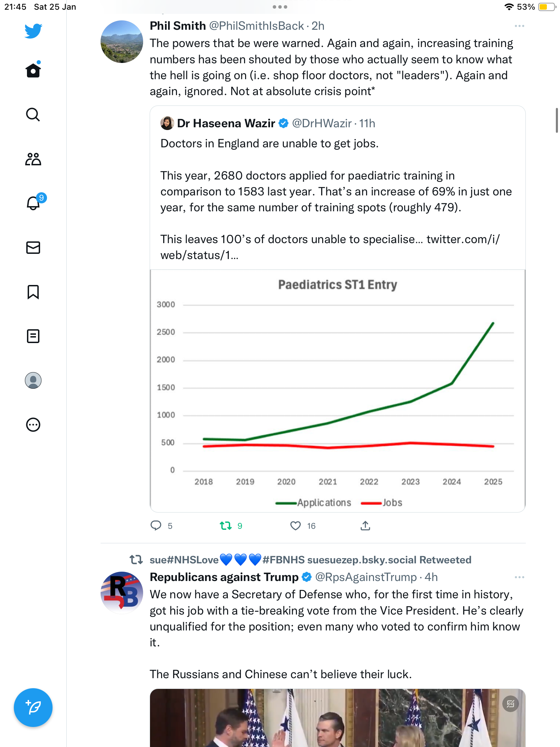Open the Profile avatar icon in sidebar

[33, 380]
